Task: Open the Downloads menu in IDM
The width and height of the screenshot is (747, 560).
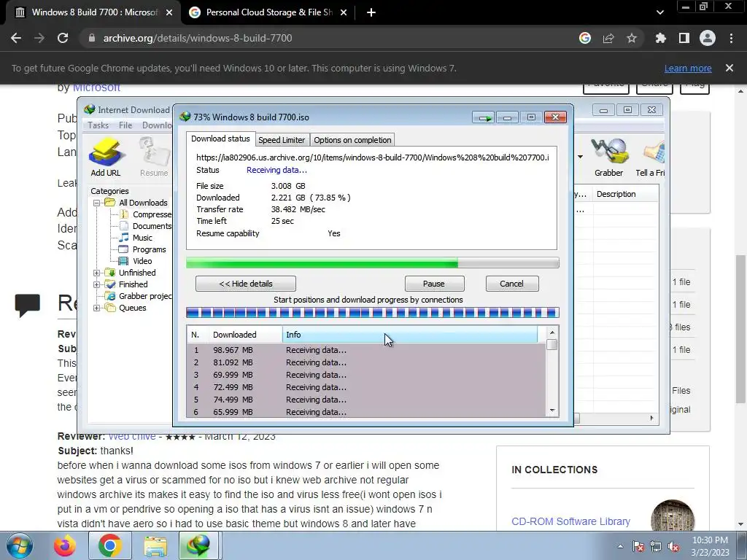Action: pos(157,125)
